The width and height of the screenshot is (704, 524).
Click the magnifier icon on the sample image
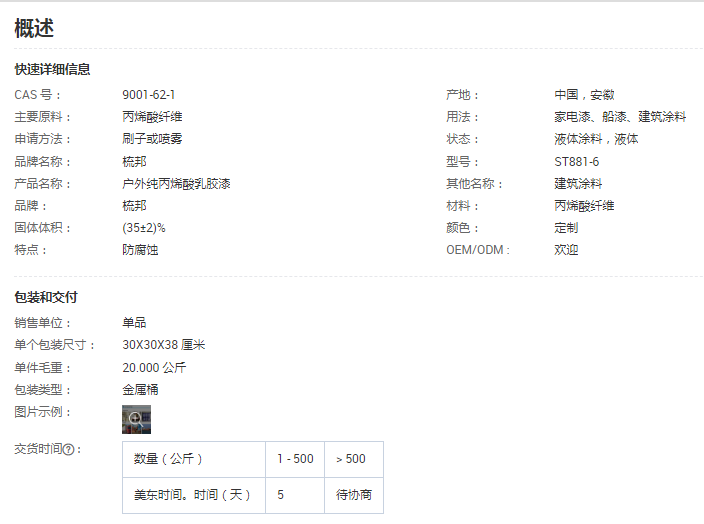pyautogui.click(x=135, y=419)
